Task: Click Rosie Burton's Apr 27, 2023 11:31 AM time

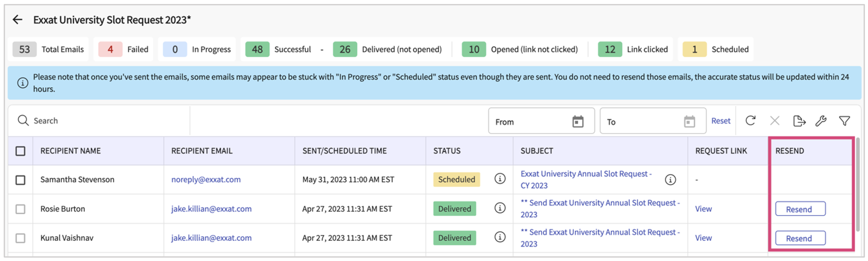Action: 347,209
